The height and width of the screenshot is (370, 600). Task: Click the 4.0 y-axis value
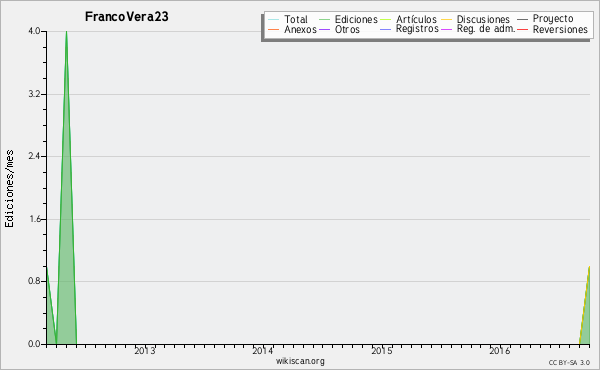pos(34,31)
